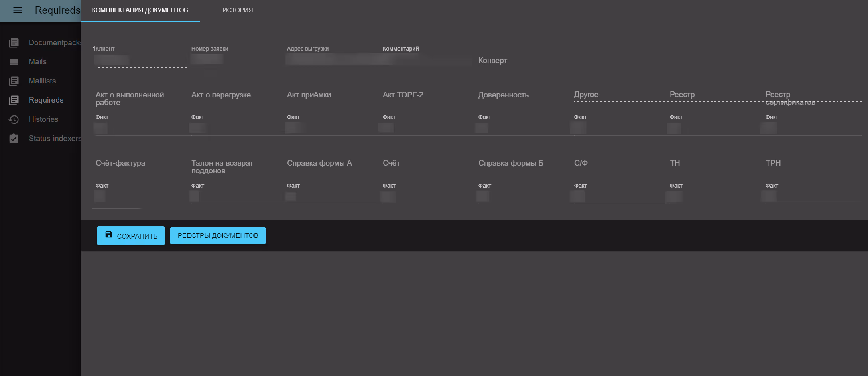The image size is (868, 376).
Task: Switch to ИСТОРИЯ tab
Action: (x=238, y=10)
